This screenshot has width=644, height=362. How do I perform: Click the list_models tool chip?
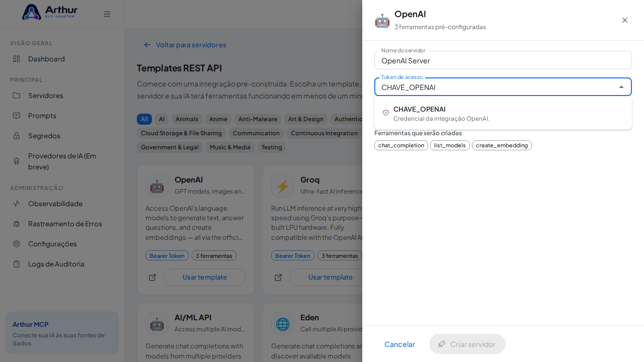450,145
